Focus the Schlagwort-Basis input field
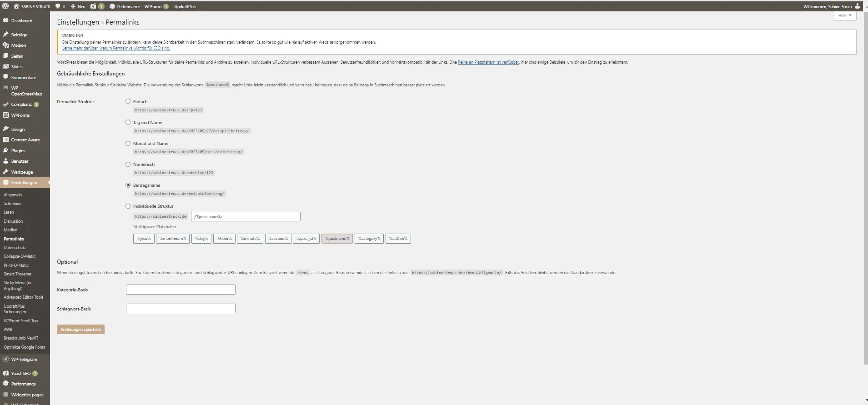 click(x=181, y=309)
